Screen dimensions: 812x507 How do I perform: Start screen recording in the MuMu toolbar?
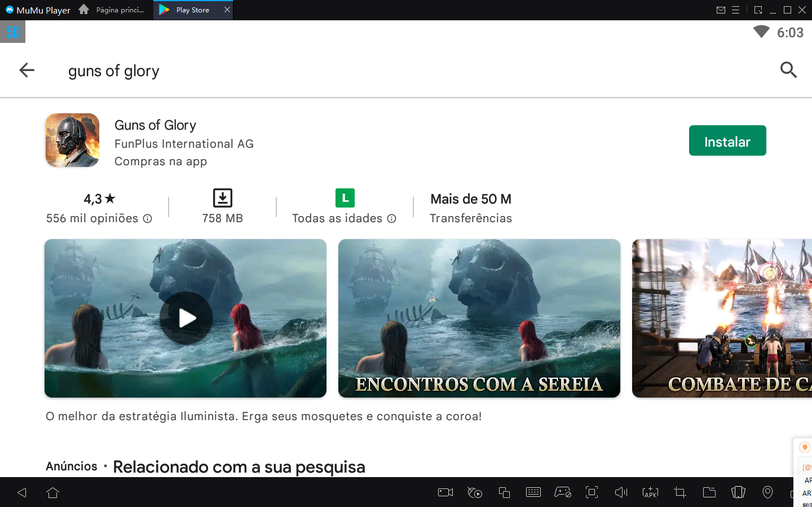point(445,492)
